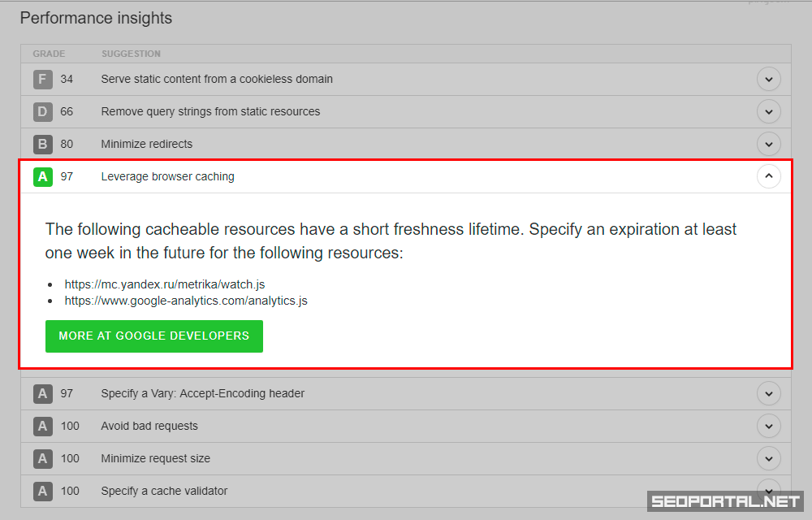The width and height of the screenshot is (812, 520).
Task: Expand the Vary: Accept-Encoding header chevron
Action: tap(768, 393)
